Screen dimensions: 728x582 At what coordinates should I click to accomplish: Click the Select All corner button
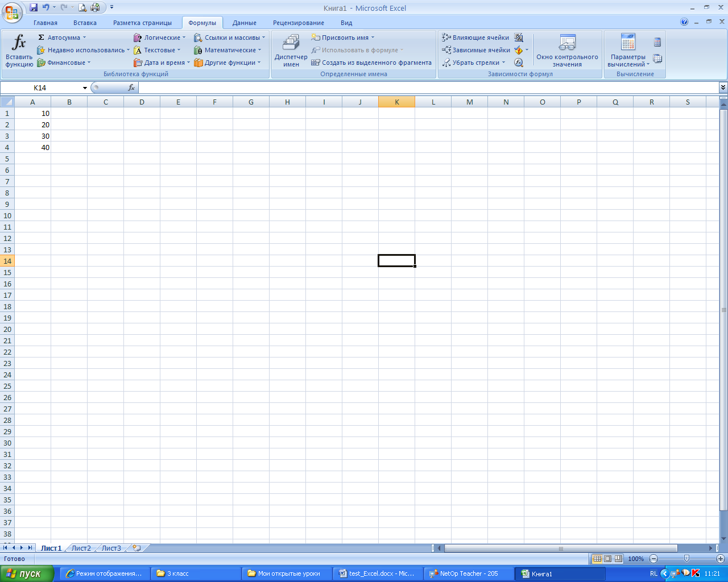point(7,102)
